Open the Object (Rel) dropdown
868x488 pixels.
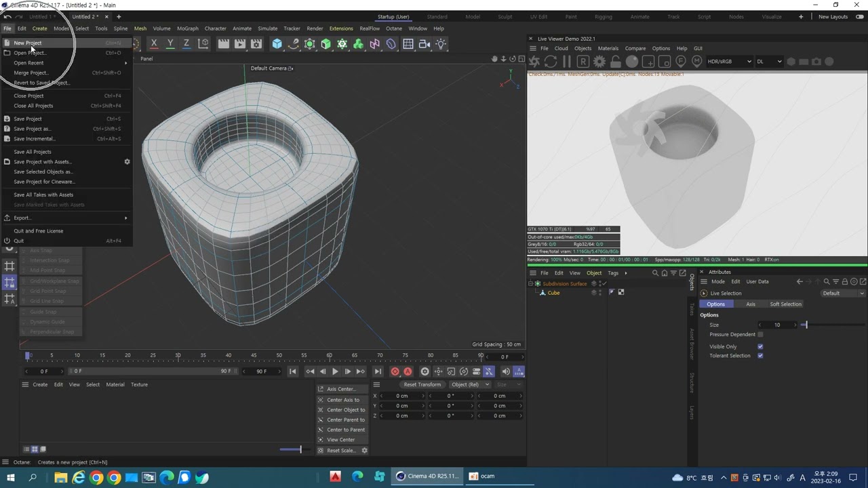point(471,384)
